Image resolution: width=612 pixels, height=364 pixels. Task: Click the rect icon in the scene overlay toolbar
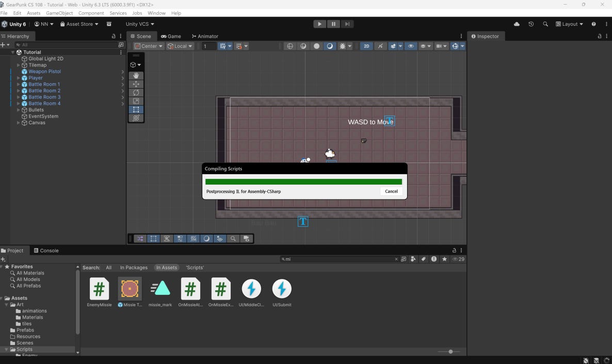153,239
